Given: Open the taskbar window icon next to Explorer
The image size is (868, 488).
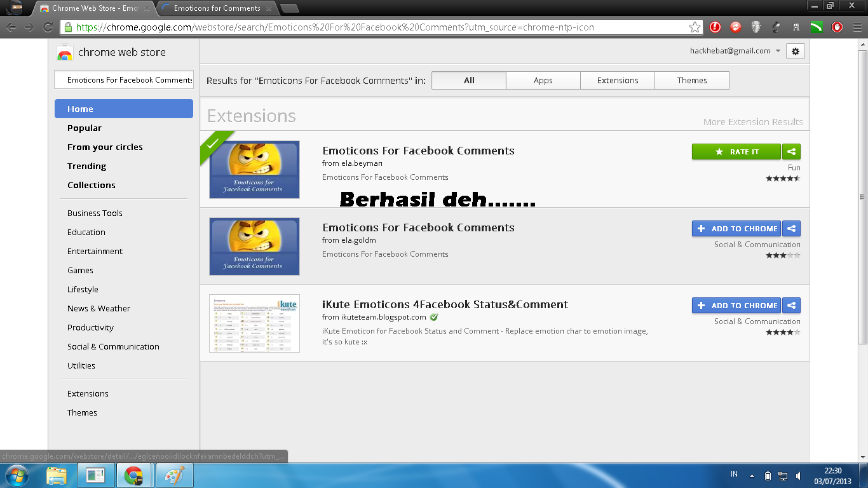Looking at the screenshot, I should tap(96, 475).
